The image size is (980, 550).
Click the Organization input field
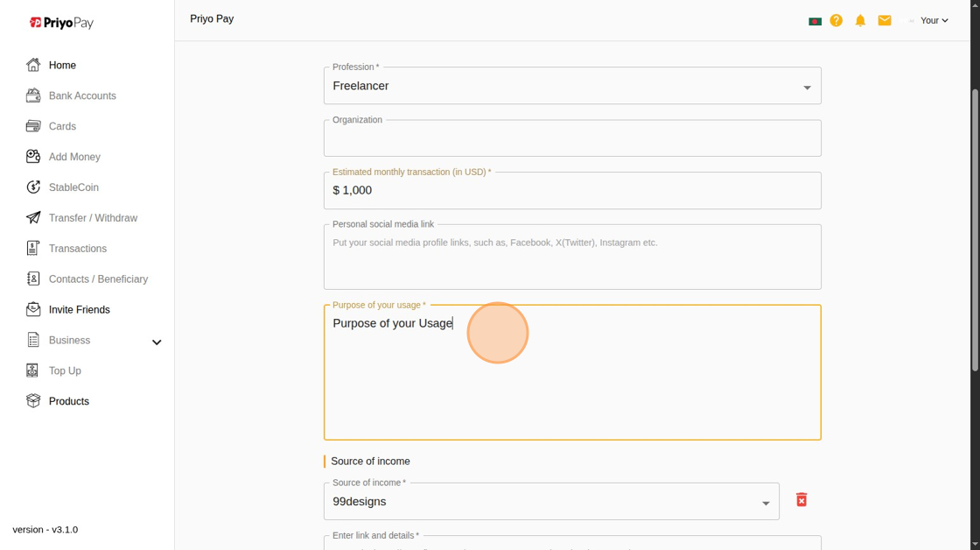point(572,139)
